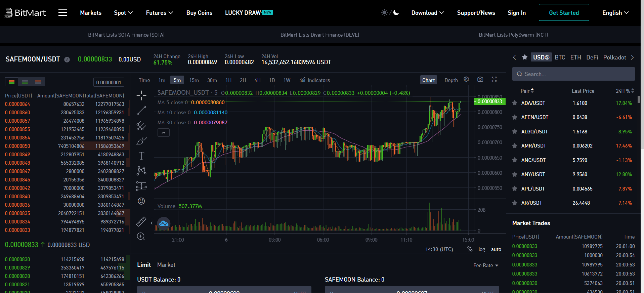Open SAFEMOON/USDT info icon
Image resolution: width=644 pixels, height=293 pixels.
tap(67, 59)
